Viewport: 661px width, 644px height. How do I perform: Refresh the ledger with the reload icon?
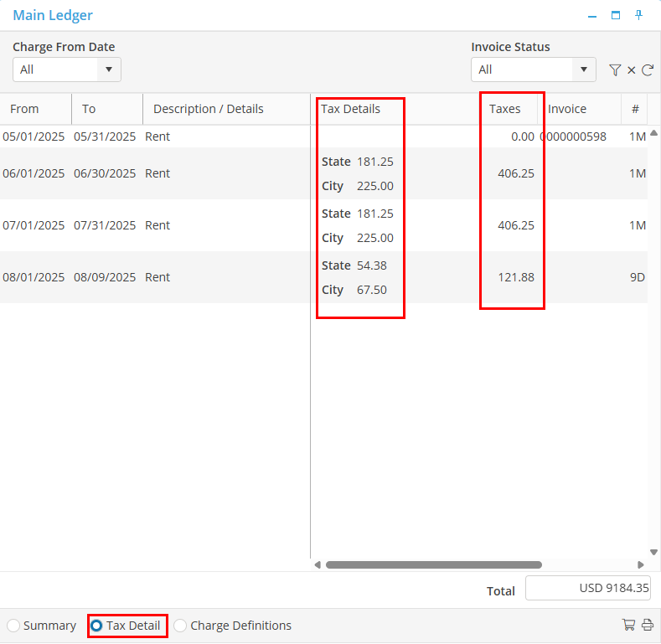tap(648, 70)
